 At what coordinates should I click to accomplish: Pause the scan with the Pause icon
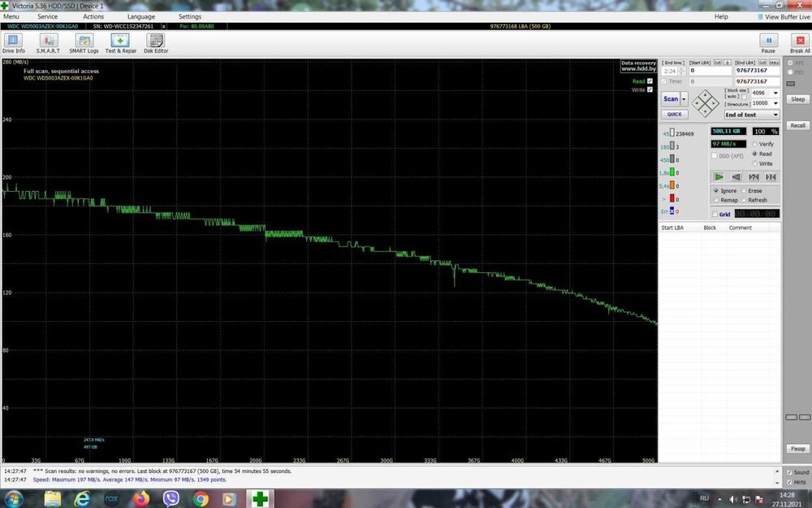pos(768,41)
